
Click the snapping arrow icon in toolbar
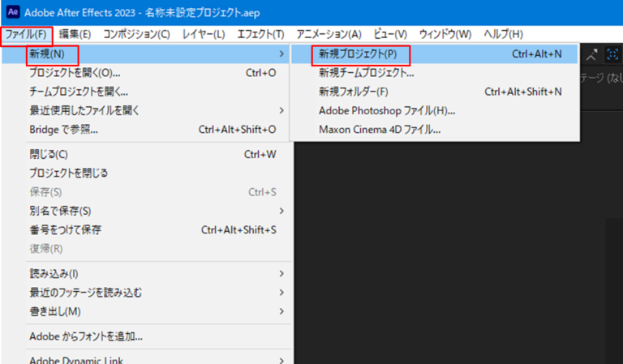pyautogui.click(x=591, y=54)
